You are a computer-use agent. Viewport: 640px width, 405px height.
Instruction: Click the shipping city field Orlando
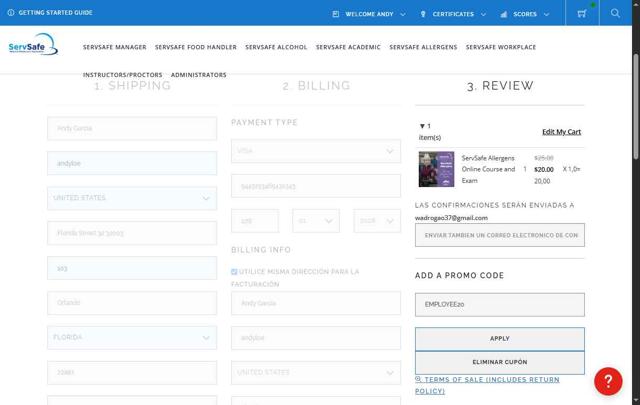132,303
